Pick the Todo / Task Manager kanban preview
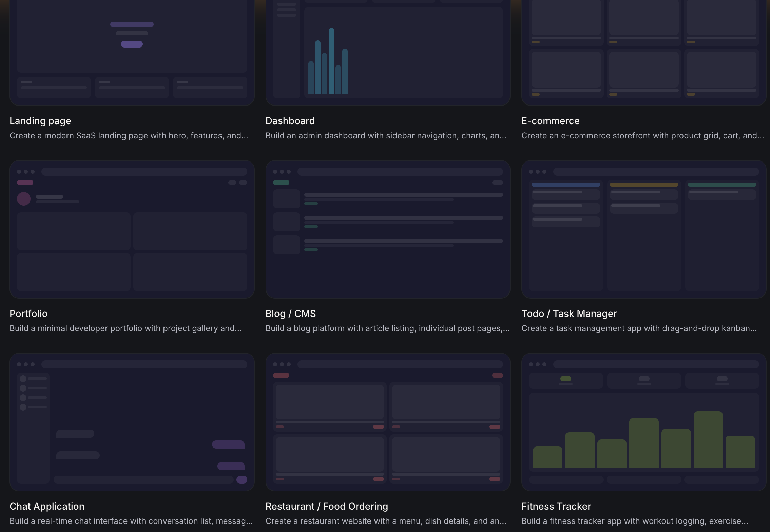The image size is (770, 532). point(644,229)
